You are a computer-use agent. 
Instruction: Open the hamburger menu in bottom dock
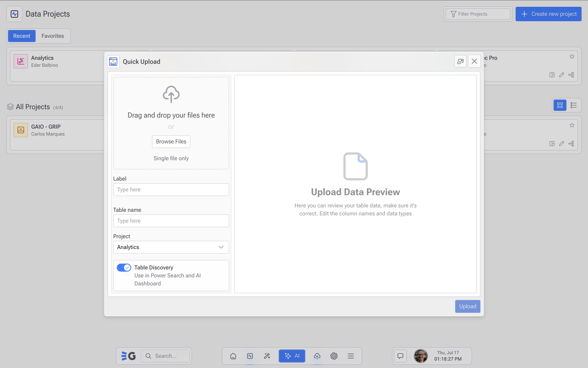coord(351,356)
